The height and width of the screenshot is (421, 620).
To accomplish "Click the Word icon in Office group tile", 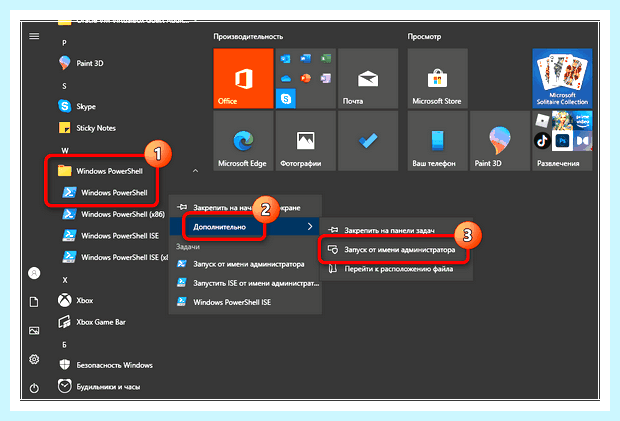I will [306, 59].
